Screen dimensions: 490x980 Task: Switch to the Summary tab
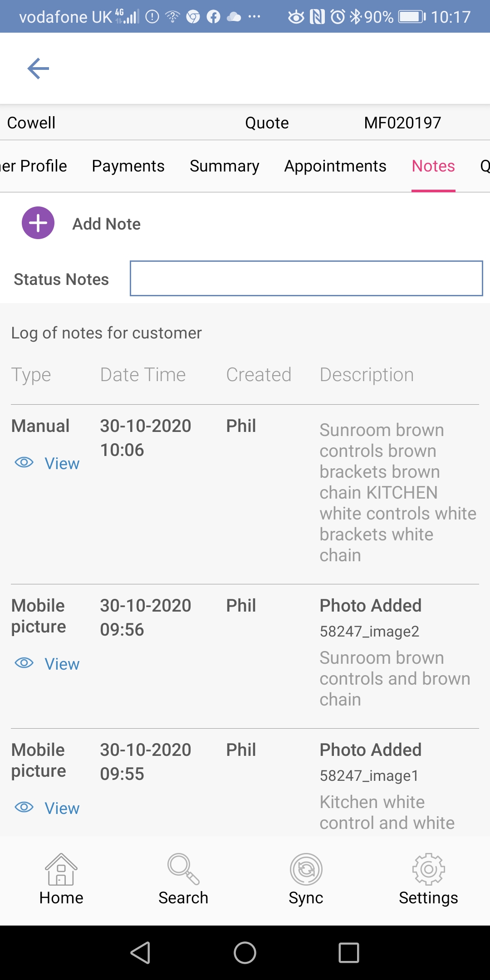coord(224,166)
